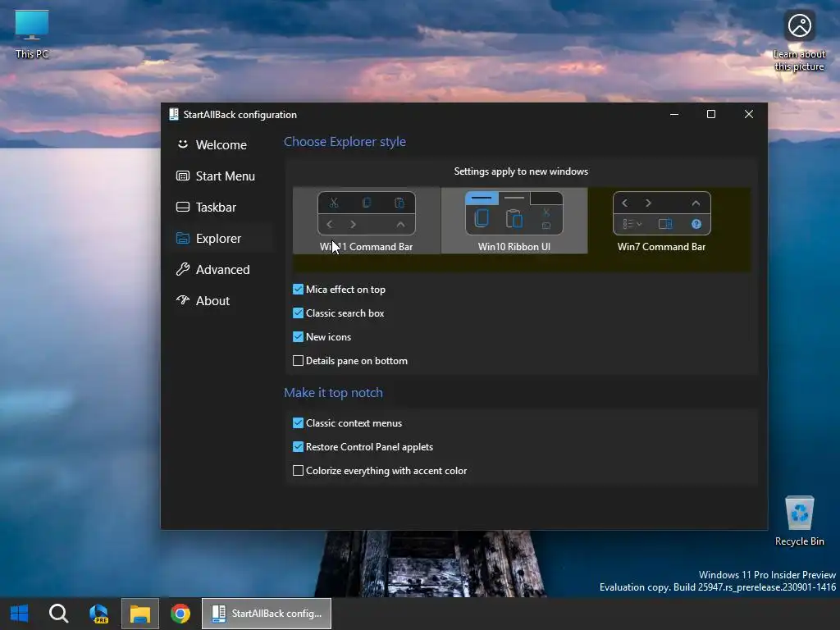The width and height of the screenshot is (840, 630).
Task: Launch Google Chrome from taskbar
Action: click(180, 614)
